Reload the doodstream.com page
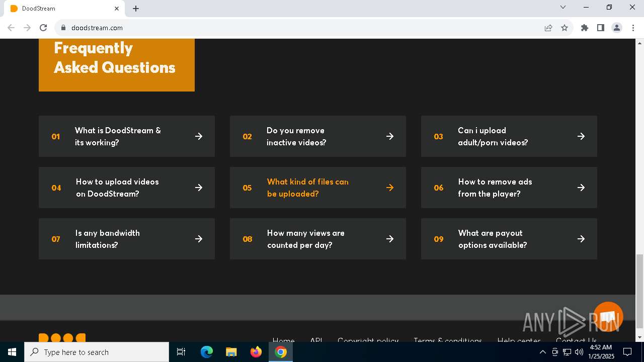Image resolution: width=644 pixels, height=362 pixels. (x=43, y=28)
